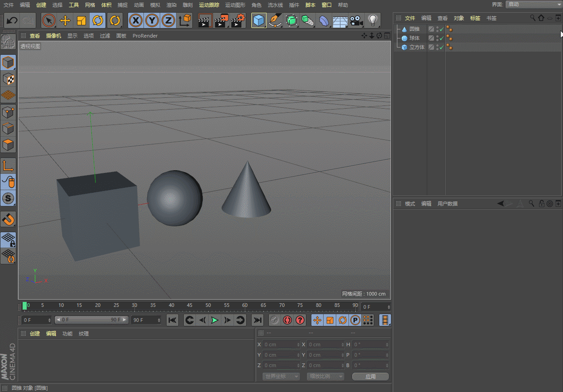Open the 渲染 menu
Screen dimensions: 563x392
tap(172, 5)
